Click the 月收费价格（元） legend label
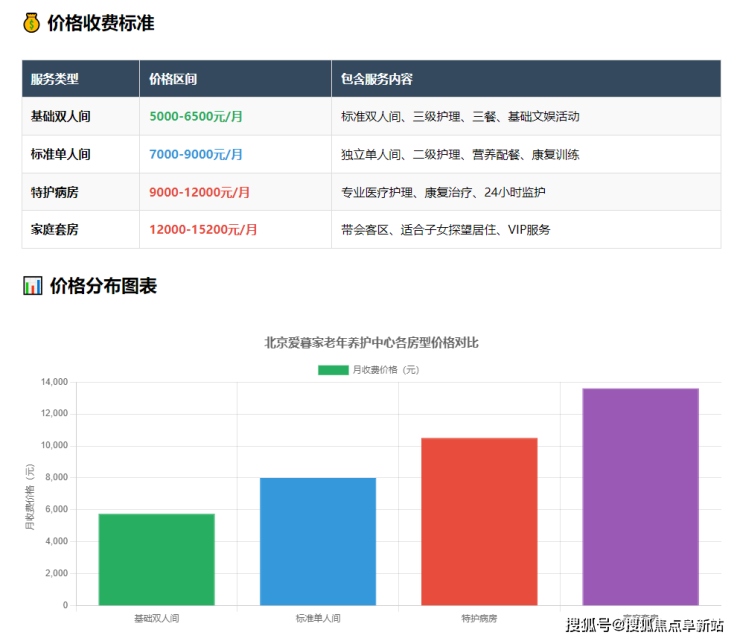This screenshot has height=641, width=740. coord(386,370)
